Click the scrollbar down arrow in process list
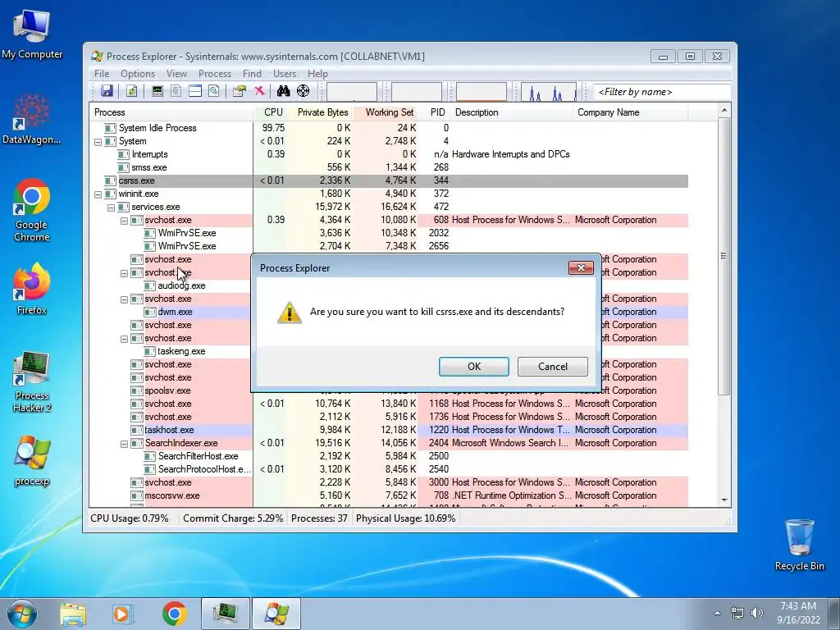The width and height of the screenshot is (840, 630). (x=724, y=500)
